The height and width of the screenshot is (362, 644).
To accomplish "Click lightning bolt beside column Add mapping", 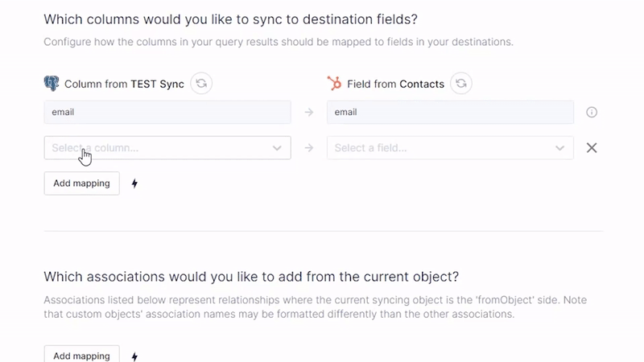I will click(134, 183).
